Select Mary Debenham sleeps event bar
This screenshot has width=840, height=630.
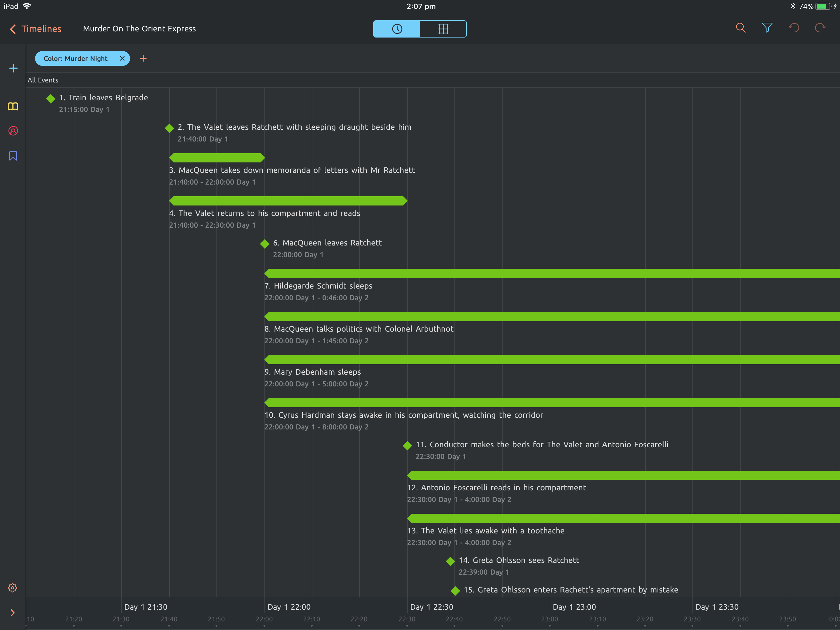coord(552,360)
